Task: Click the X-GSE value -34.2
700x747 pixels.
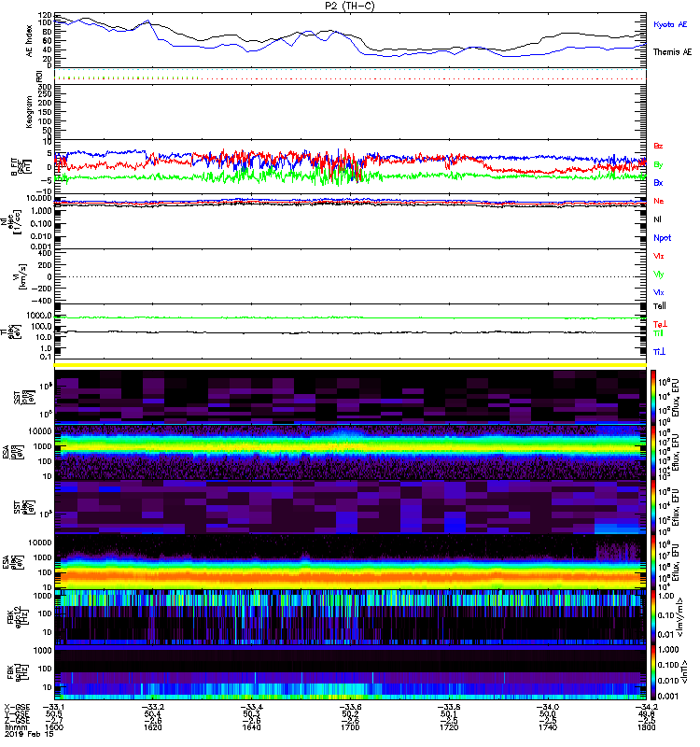Action: pyautogui.click(x=646, y=707)
